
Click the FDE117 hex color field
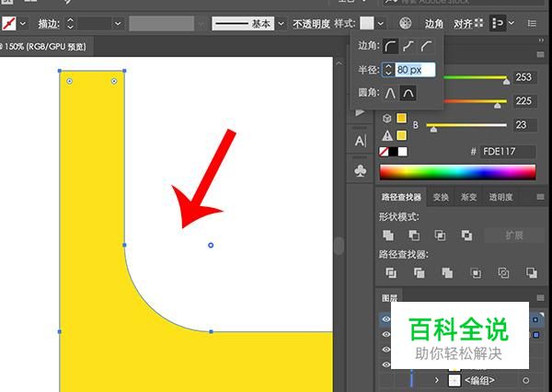coord(508,152)
